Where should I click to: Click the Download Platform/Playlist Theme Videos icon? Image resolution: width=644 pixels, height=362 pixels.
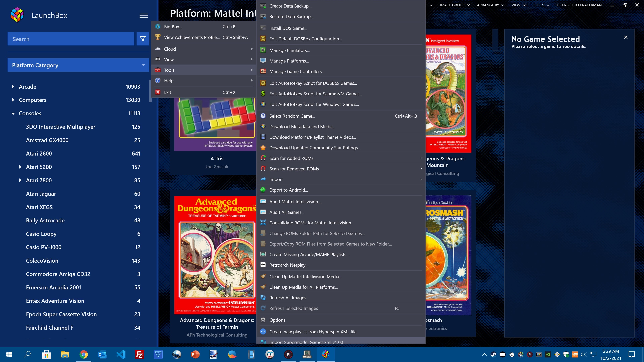click(x=263, y=137)
